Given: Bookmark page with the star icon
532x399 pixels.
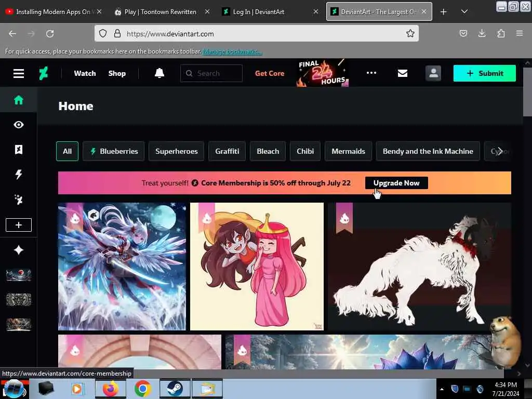Looking at the screenshot, I should pos(410,33).
